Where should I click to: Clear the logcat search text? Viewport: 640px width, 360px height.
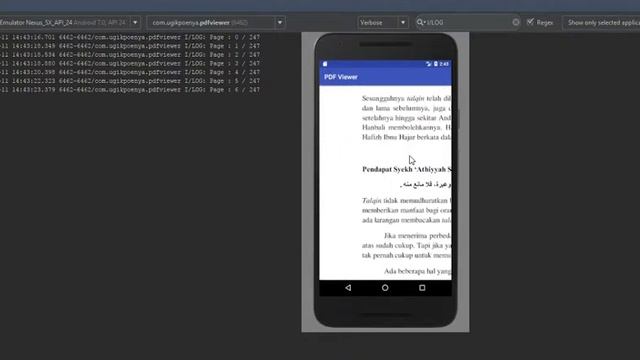[516, 22]
